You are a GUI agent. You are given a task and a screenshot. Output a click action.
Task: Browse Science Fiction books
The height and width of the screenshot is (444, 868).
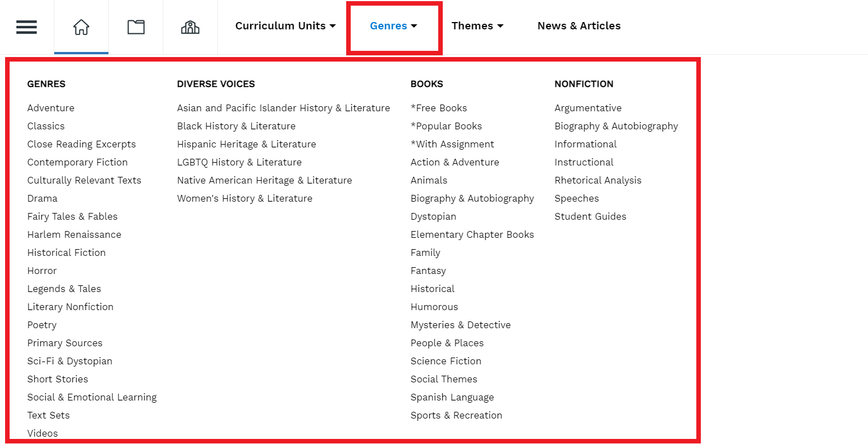click(446, 361)
